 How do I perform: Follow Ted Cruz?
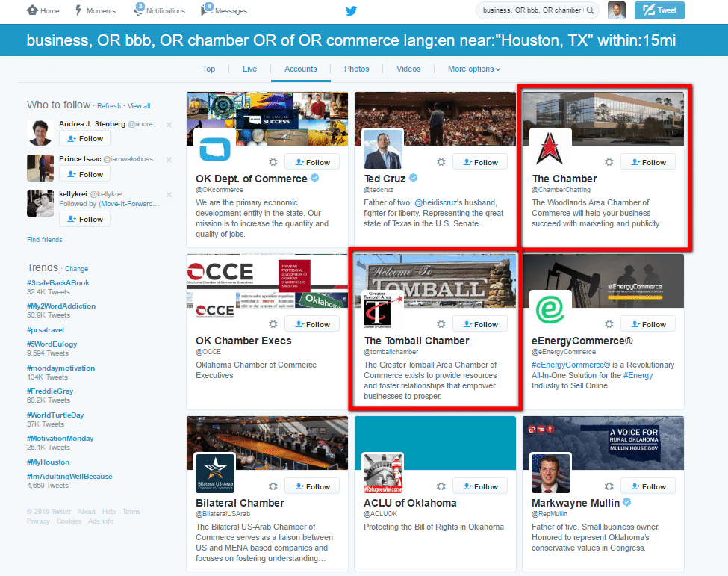480,162
